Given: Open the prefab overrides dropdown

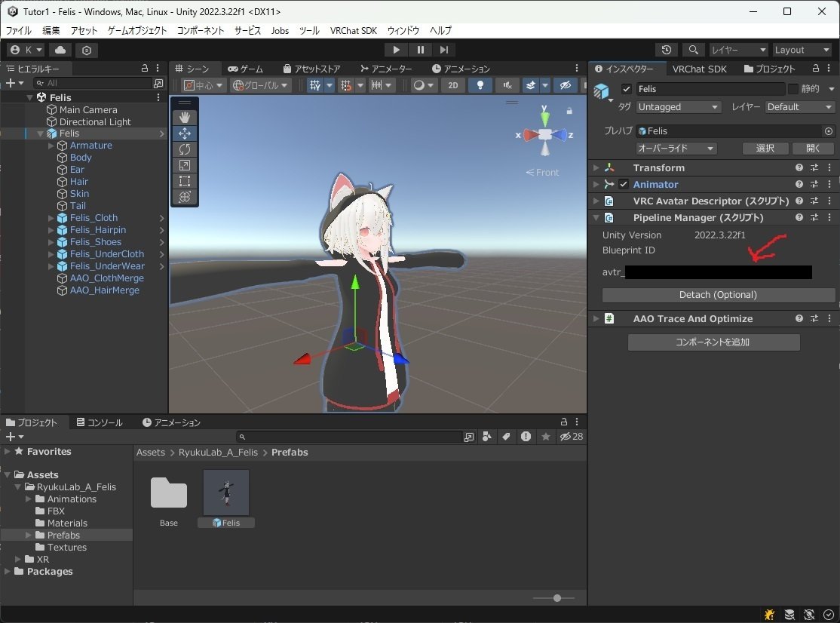Looking at the screenshot, I should pos(676,149).
